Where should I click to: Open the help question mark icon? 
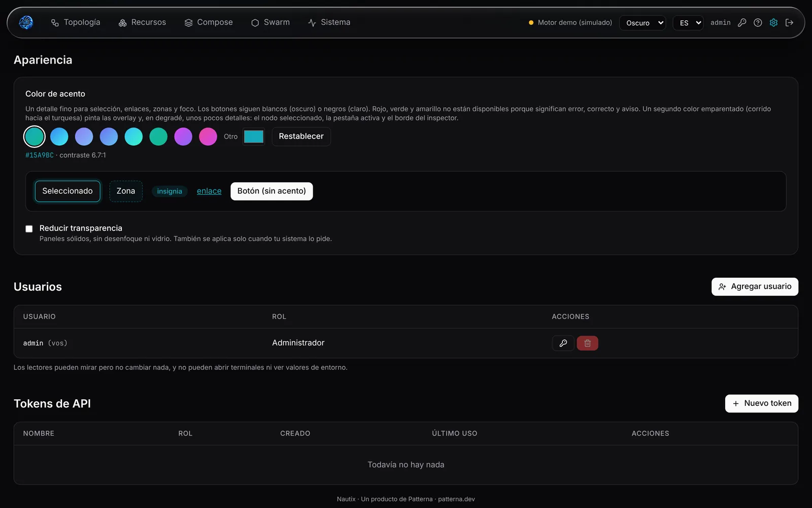(758, 22)
